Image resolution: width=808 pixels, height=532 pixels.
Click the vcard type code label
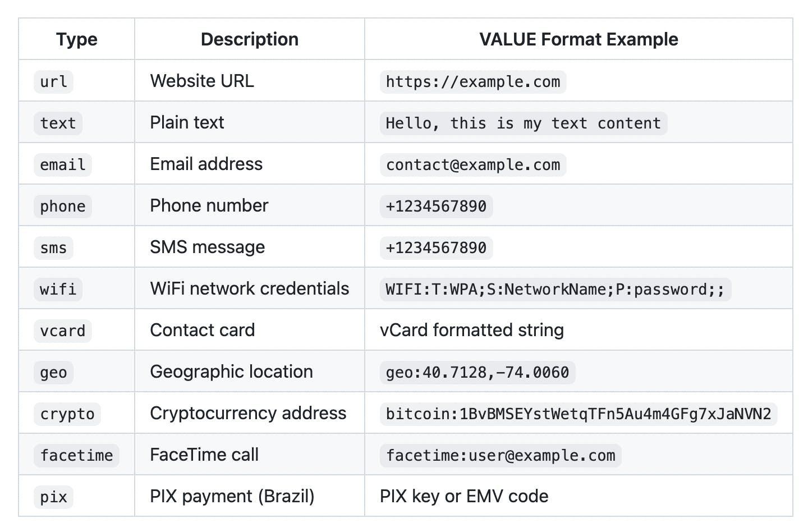coord(62,331)
